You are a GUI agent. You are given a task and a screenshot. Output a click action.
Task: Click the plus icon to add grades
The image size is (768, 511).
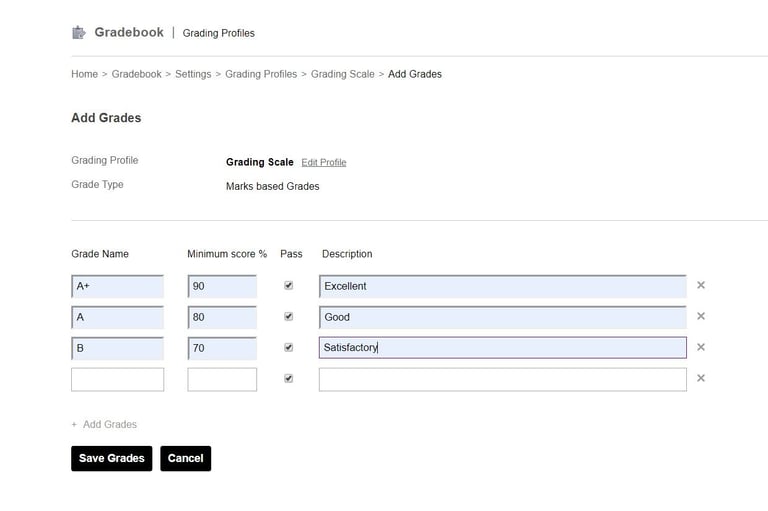74,425
